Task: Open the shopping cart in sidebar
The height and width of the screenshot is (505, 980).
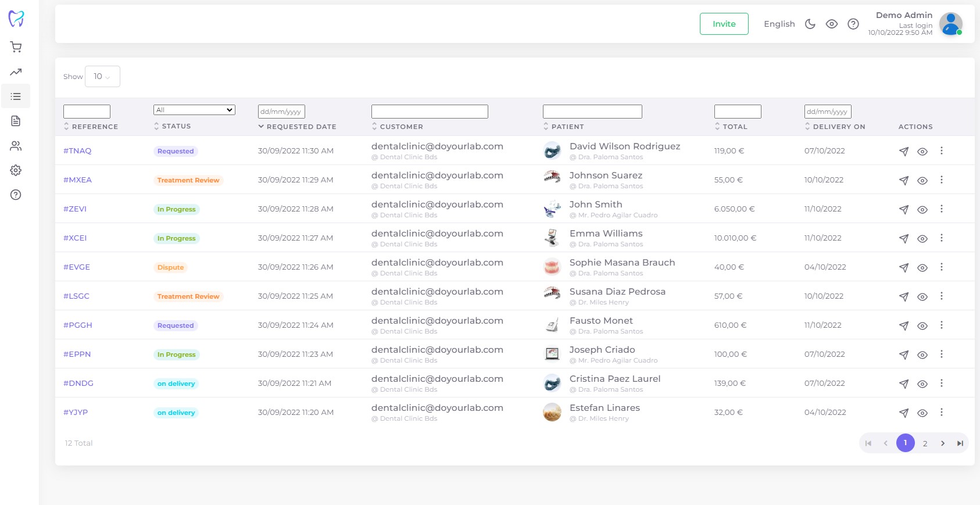Action: pos(16,47)
